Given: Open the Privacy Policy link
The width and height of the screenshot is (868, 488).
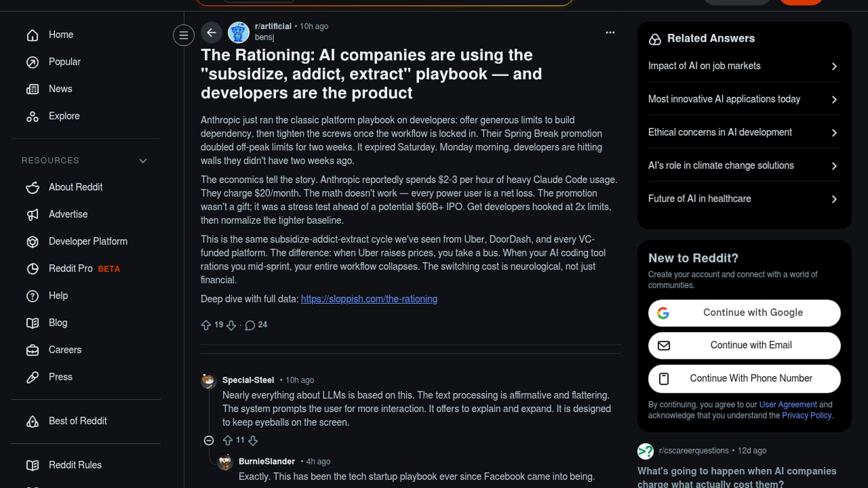Looking at the screenshot, I should click(x=807, y=416).
